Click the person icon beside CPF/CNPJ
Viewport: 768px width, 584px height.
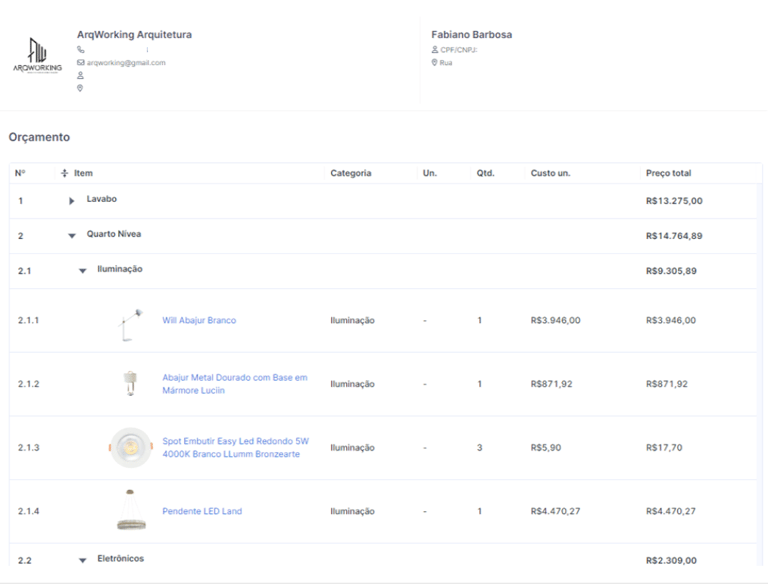coord(435,49)
